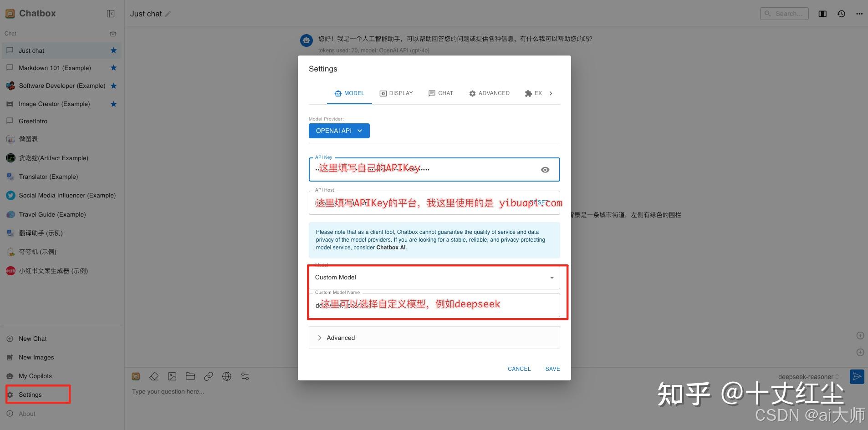Click the Custom Model Name input field
This screenshot has width=868, height=430.
point(434,305)
